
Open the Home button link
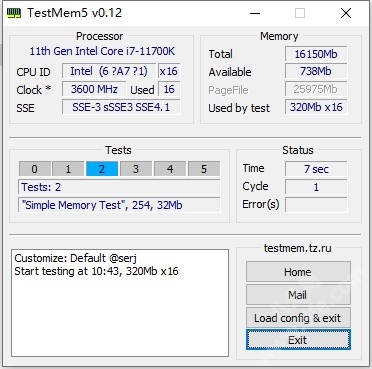[298, 272]
